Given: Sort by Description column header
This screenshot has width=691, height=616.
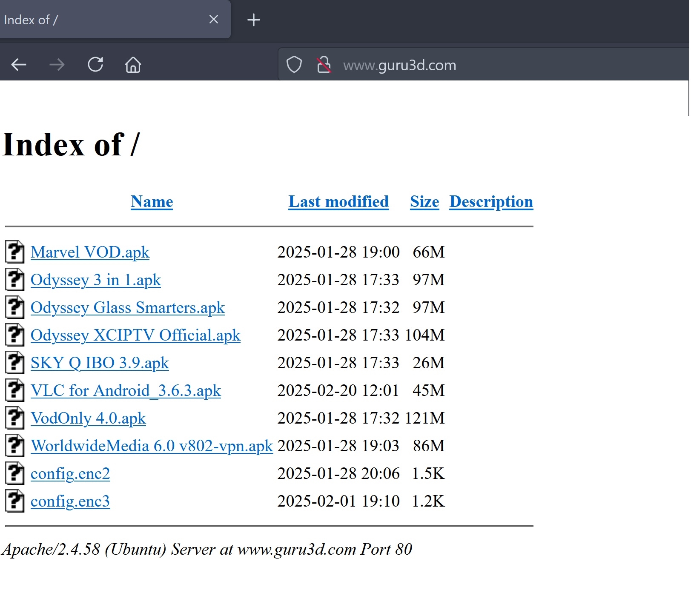Looking at the screenshot, I should [x=491, y=202].
